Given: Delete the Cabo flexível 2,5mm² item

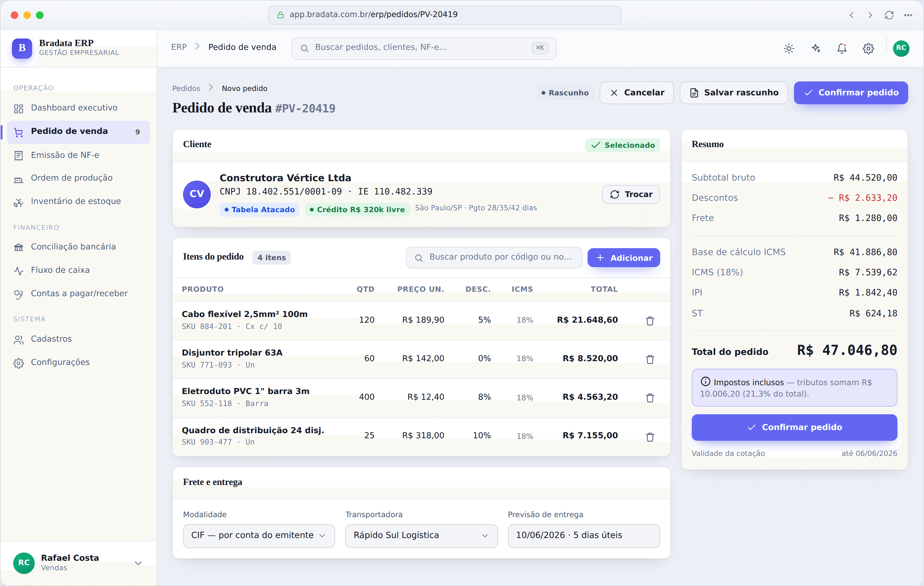Looking at the screenshot, I should click(650, 321).
